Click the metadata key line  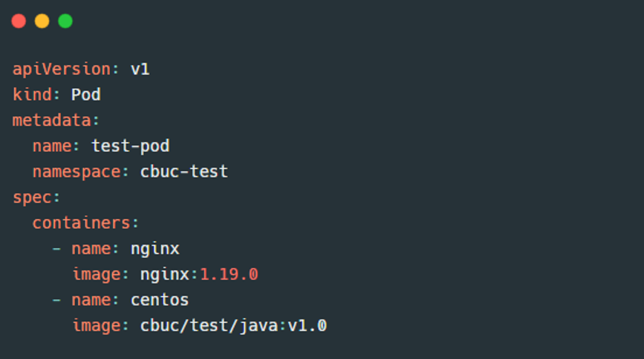pyautogui.click(x=56, y=120)
